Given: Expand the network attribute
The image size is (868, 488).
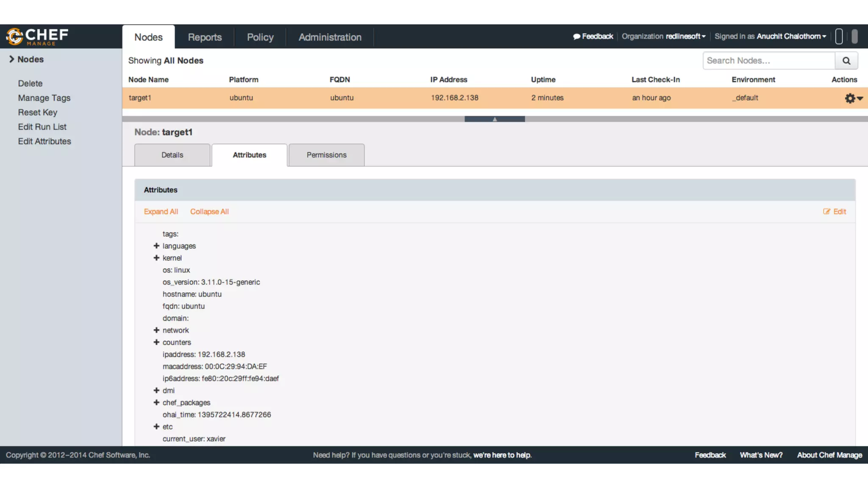Looking at the screenshot, I should click(x=156, y=330).
